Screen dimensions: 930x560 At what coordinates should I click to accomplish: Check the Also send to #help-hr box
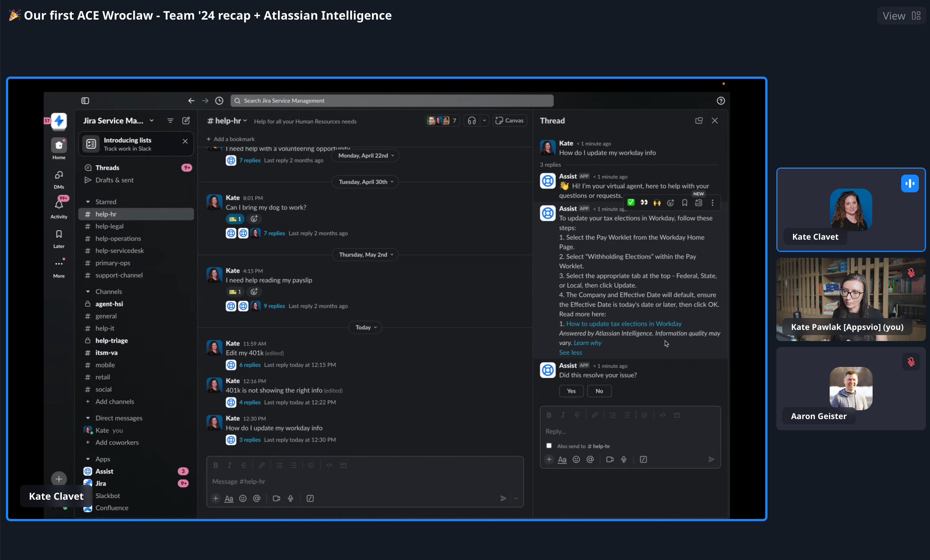549,445
